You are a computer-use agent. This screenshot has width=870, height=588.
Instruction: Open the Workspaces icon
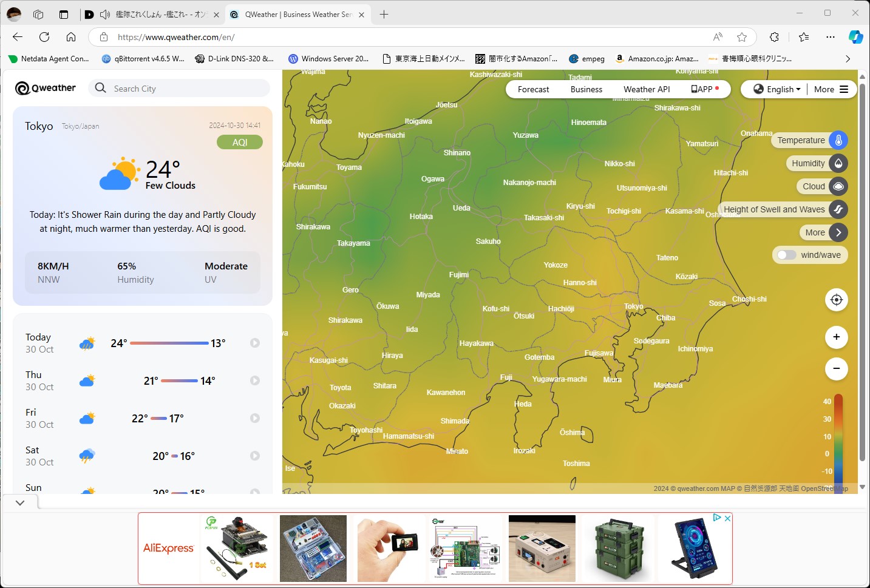38,15
